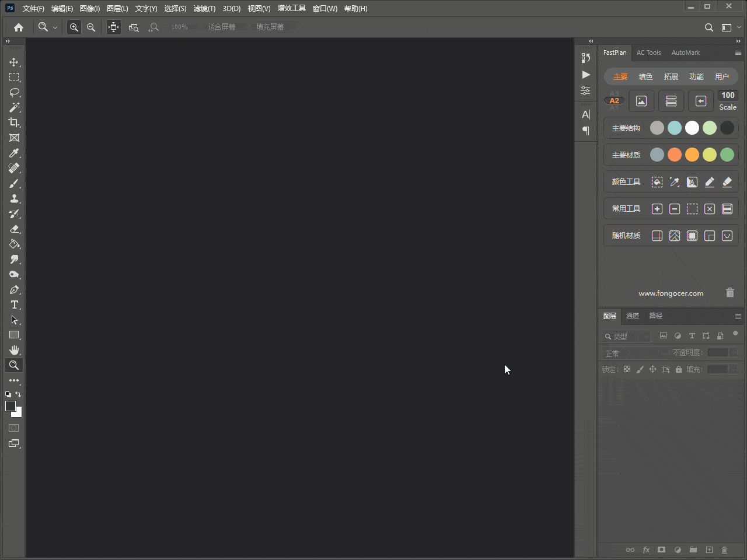Open the www.fongocer.com link
The width and height of the screenshot is (747, 560).
(671, 293)
